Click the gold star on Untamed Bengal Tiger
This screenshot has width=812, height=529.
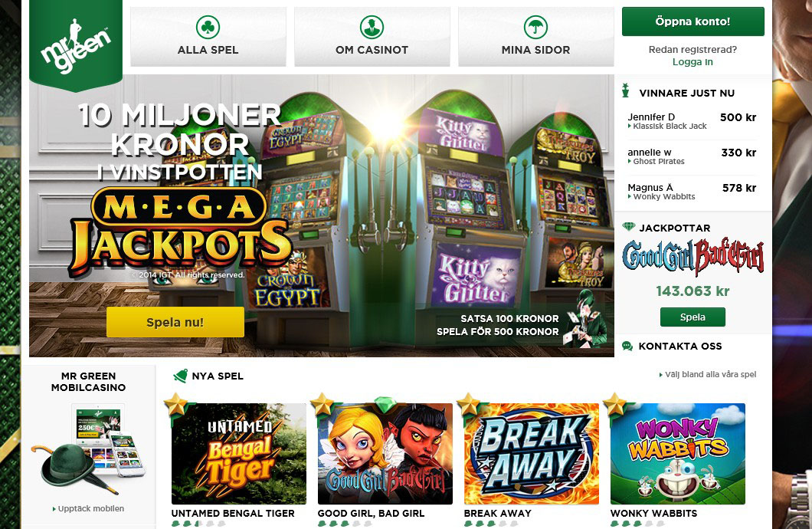[x=175, y=405]
